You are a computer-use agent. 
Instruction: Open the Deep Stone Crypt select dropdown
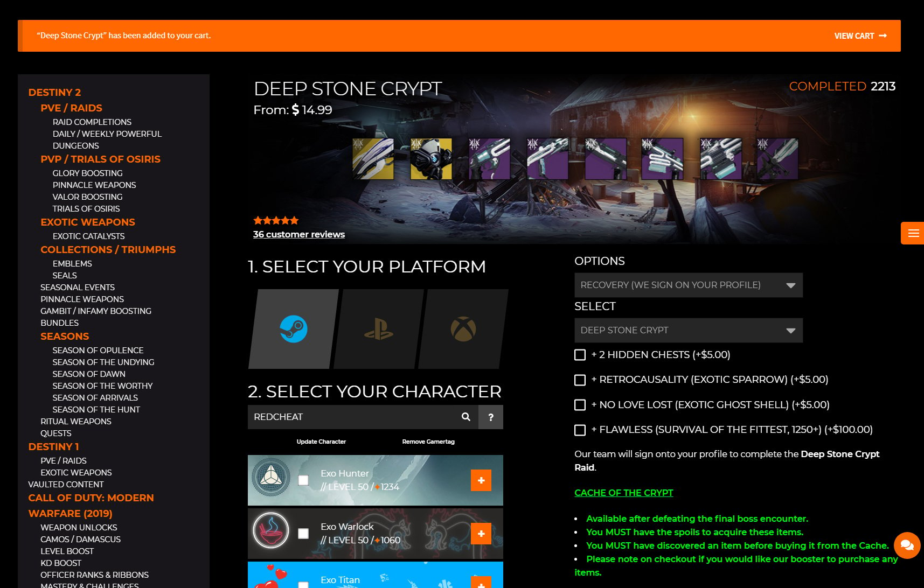coord(689,330)
